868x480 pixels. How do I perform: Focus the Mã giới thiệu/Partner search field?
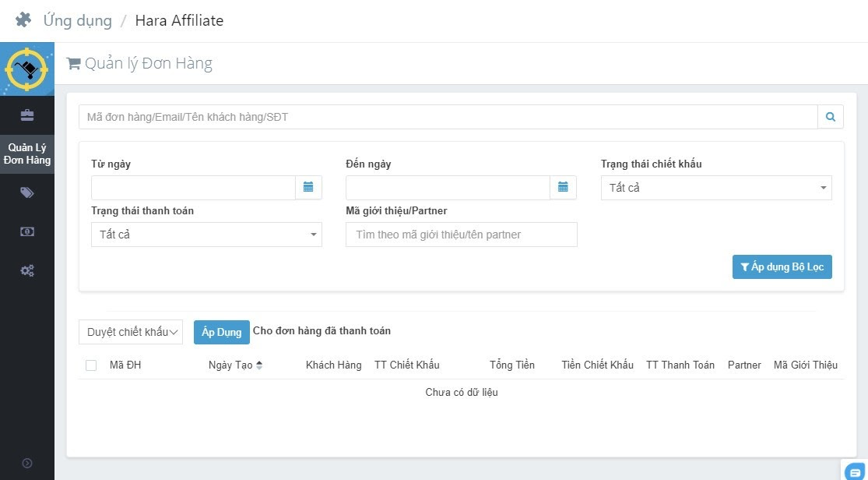pos(461,235)
